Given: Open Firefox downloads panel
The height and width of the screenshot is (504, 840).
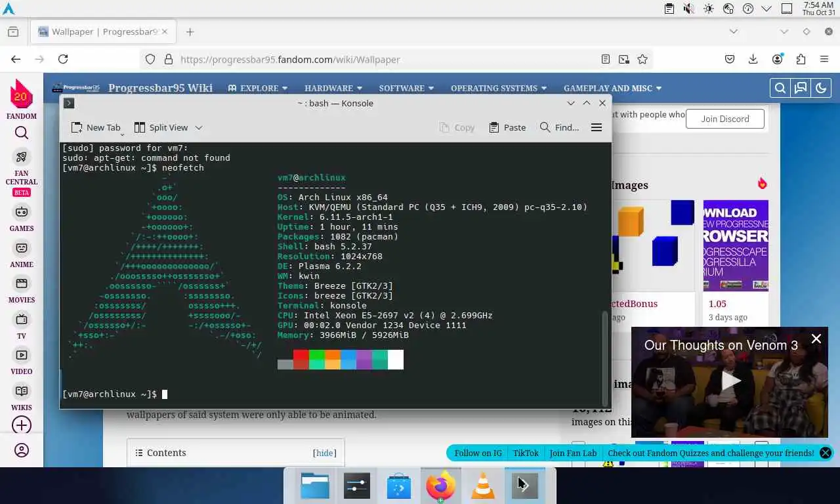Looking at the screenshot, I should (x=753, y=59).
